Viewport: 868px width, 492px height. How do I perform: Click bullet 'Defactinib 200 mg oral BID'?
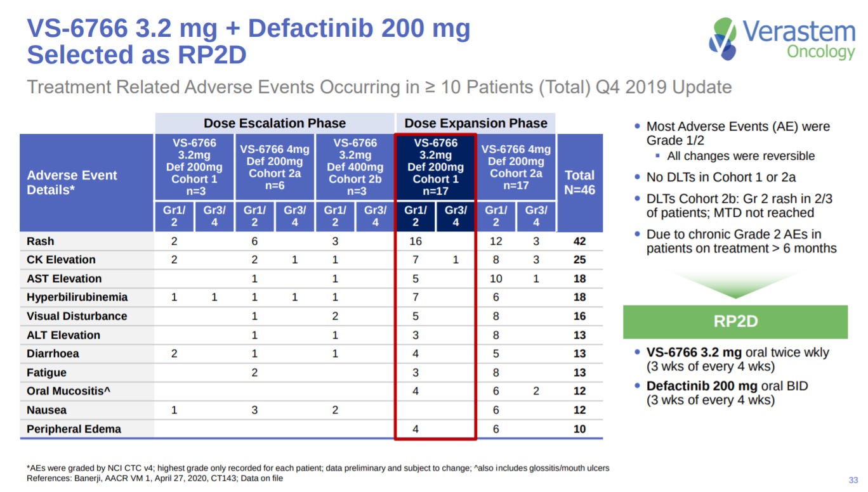(x=721, y=393)
